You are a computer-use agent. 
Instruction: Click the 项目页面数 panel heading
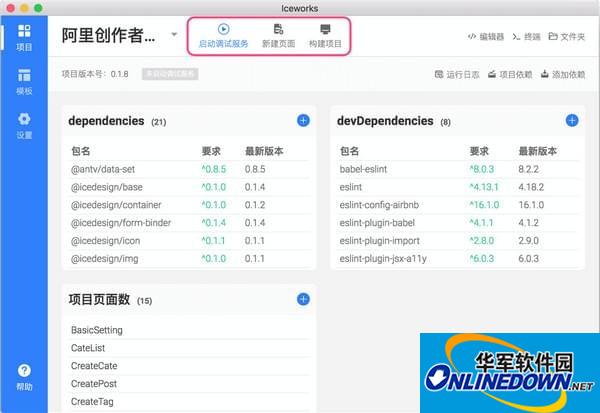pos(99,299)
